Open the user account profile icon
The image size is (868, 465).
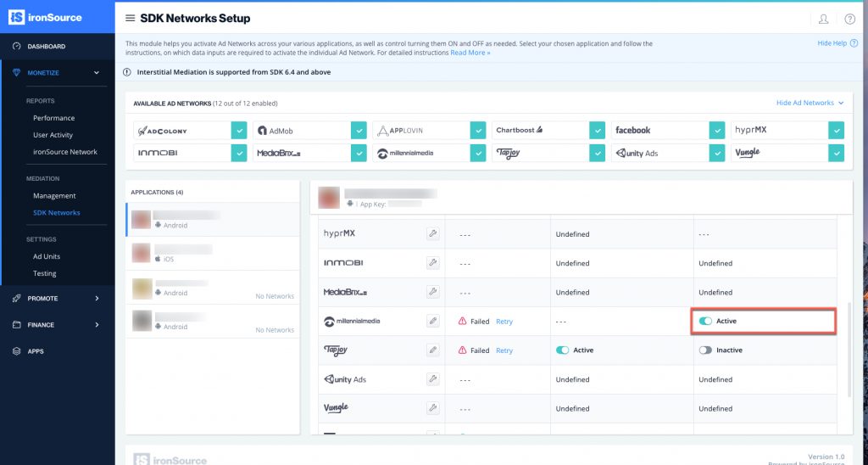[x=823, y=19]
